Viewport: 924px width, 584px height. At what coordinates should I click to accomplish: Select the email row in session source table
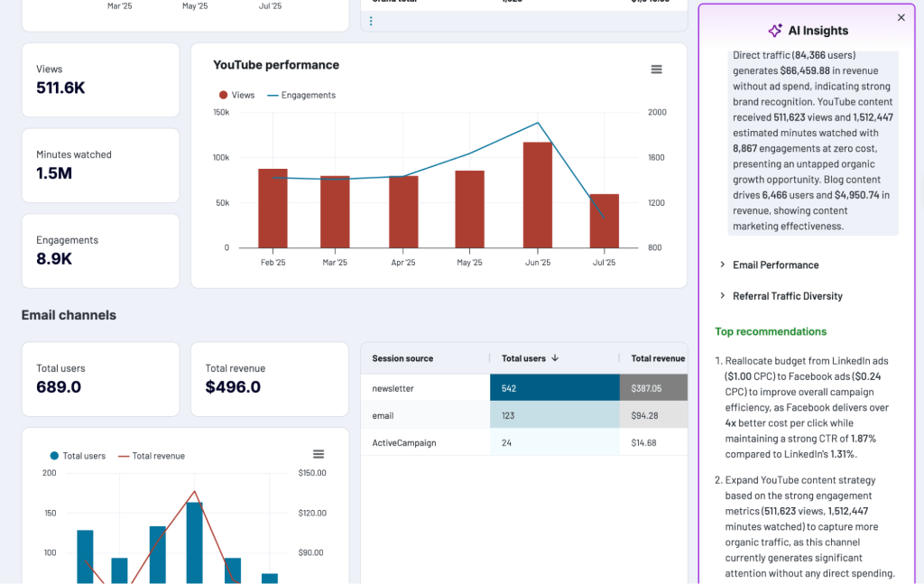point(524,415)
